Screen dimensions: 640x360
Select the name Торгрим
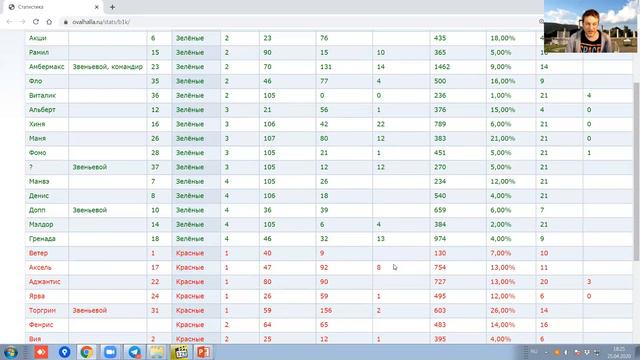click(42, 310)
